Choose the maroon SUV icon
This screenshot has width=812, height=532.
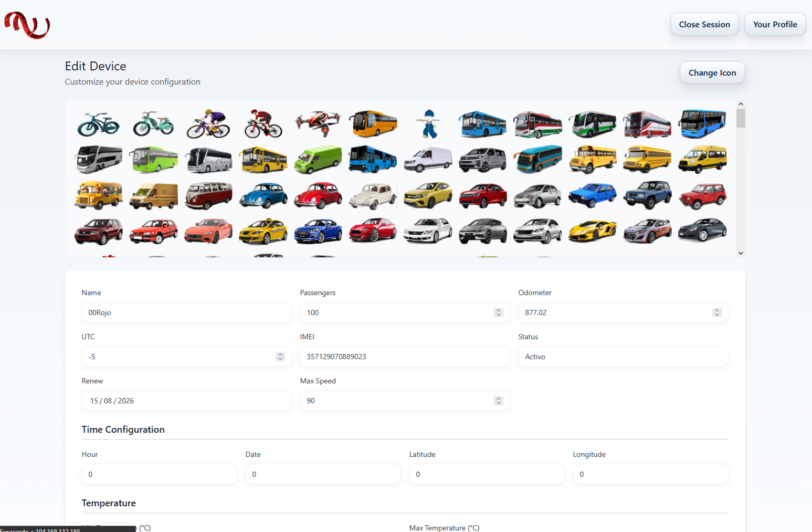(99, 232)
